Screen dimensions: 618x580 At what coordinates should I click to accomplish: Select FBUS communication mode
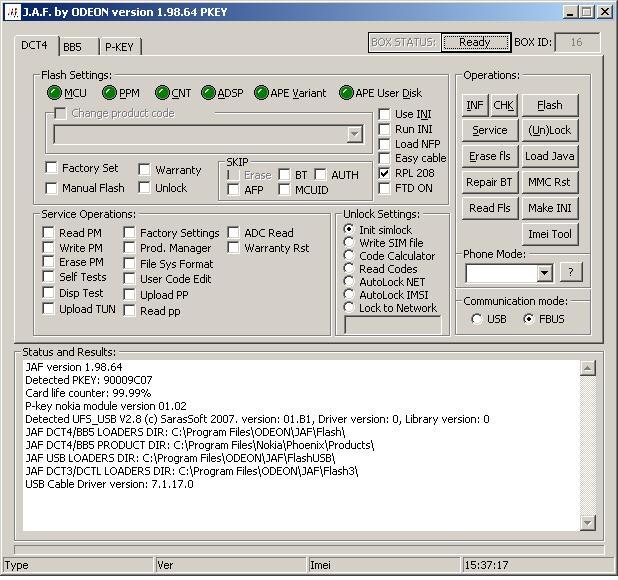(x=529, y=319)
